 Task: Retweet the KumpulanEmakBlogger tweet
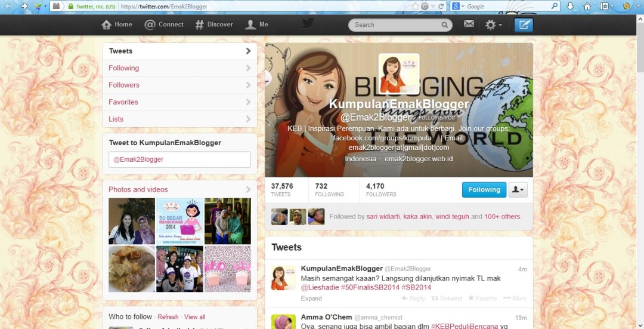tap(447, 299)
